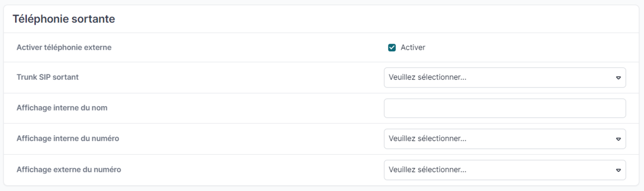Click the teal checkmark icon next to Activer
The width and height of the screenshot is (644, 191).
(392, 48)
